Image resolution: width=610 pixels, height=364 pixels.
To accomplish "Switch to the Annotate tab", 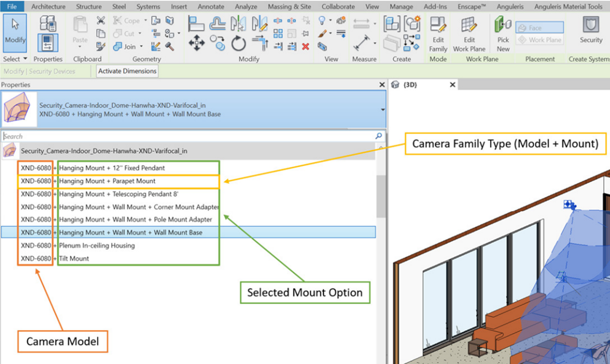I will (212, 7).
